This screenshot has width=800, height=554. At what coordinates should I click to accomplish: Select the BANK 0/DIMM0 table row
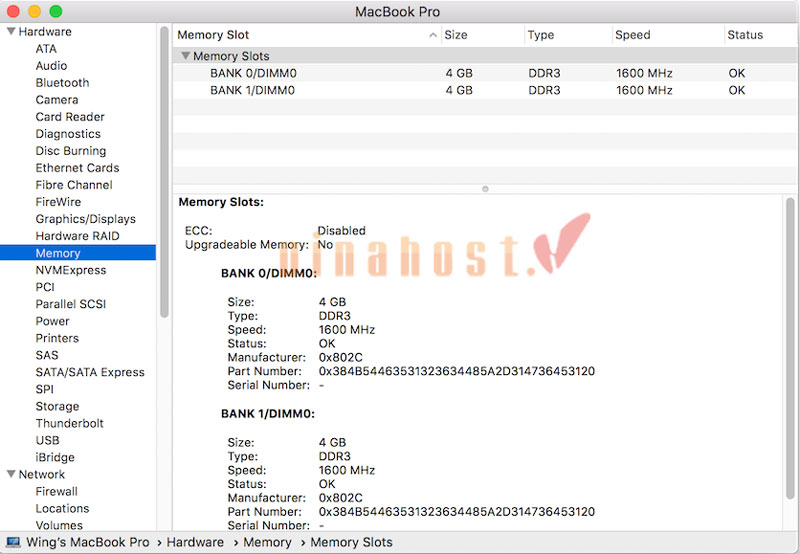pos(485,73)
